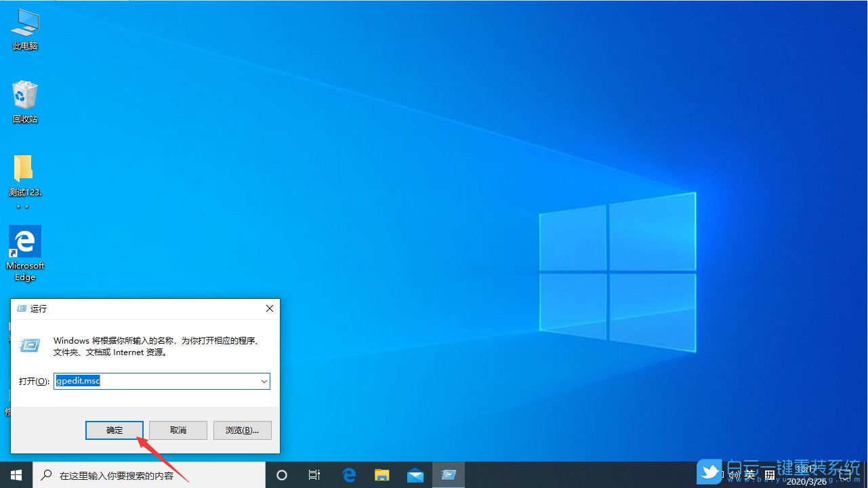Open the 浏览 file browser dialog
The height and width of the screenshot is (488, 868).
242,430
